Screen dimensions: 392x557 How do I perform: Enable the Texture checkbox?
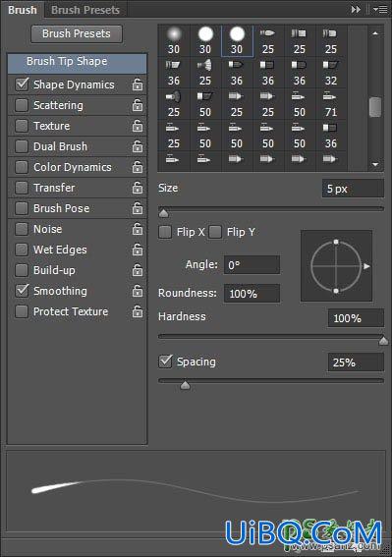pyautogui.click(x=22, y=126)
